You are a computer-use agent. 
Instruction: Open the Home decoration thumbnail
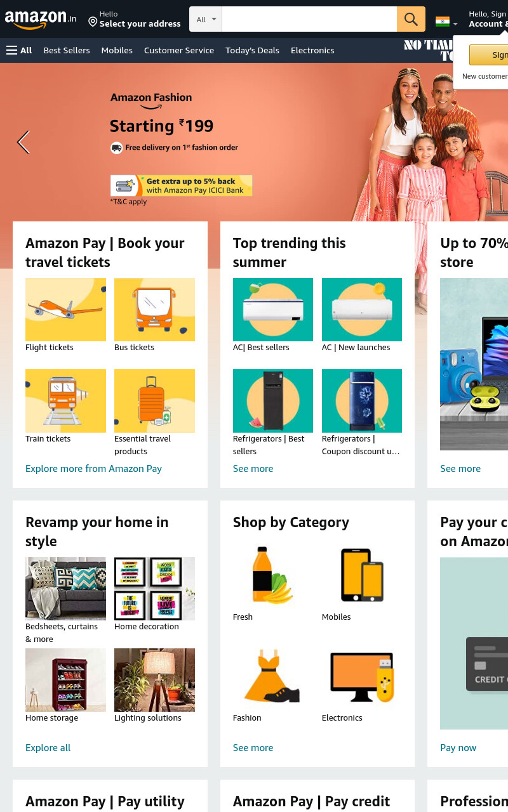pyautogui.click(x=154, y=589)
